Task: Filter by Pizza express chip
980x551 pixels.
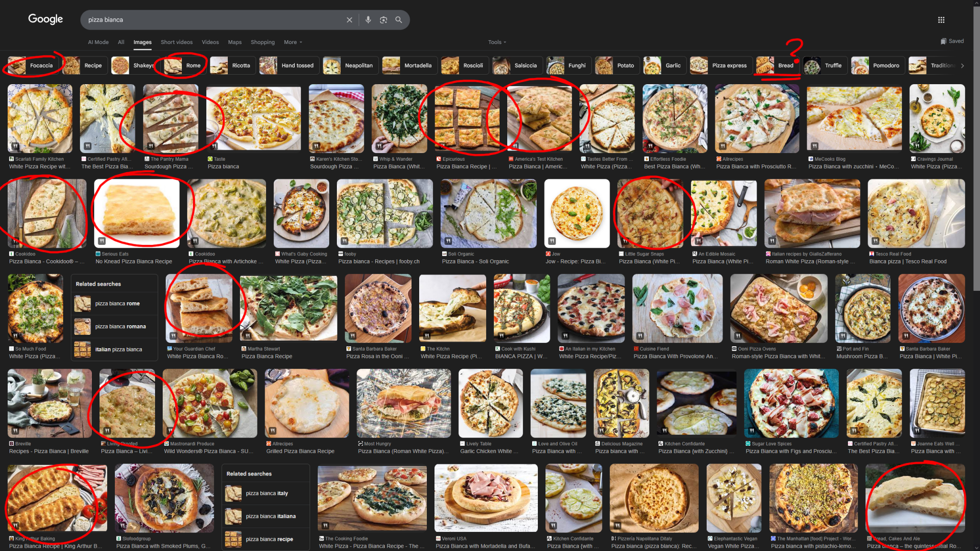Action: point(721,66)
